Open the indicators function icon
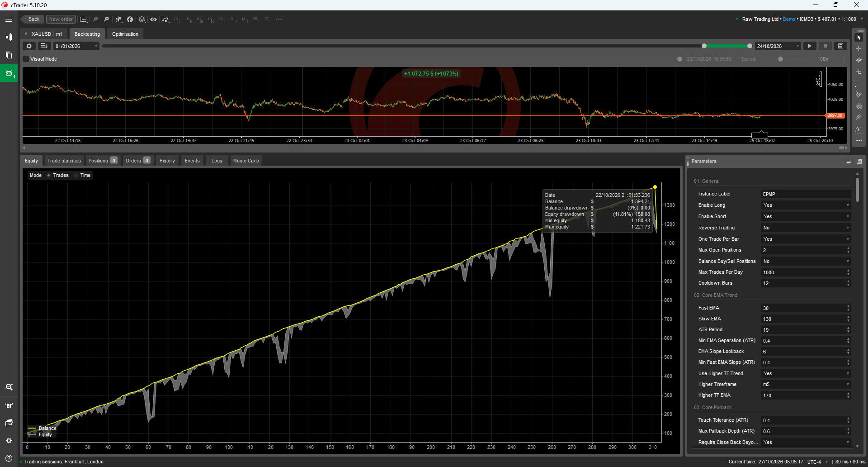Image resolution: width=868 pixels, height=467 pixels. coord(130,19)
